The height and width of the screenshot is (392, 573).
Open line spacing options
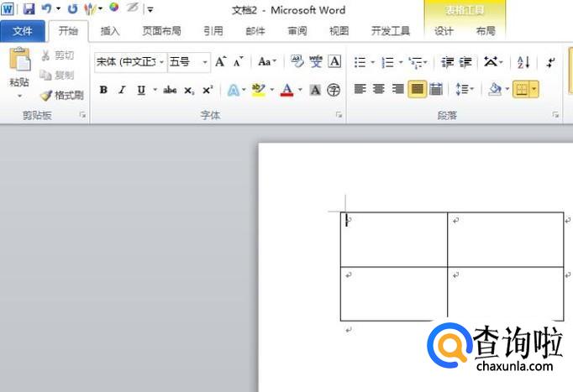465,89
